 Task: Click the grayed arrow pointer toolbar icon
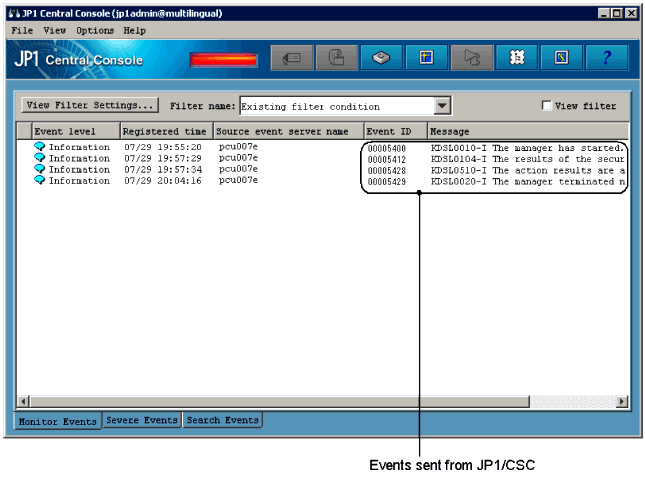(471, 59)
